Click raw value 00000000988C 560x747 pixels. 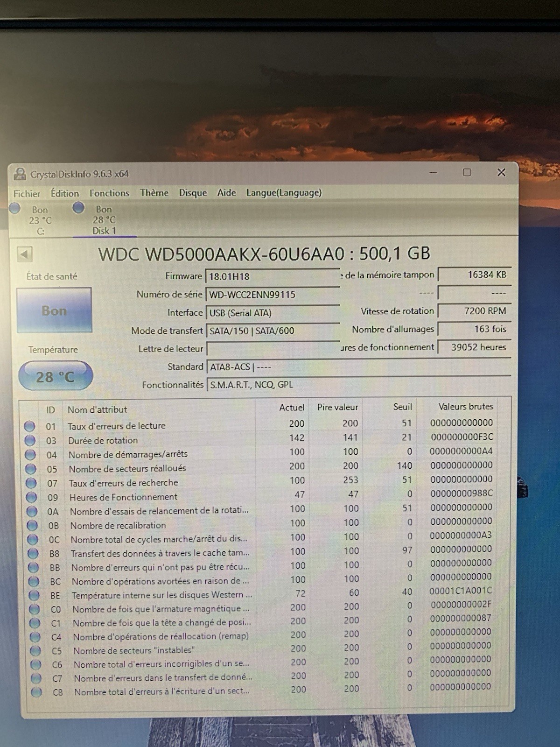[x=461, y=493]
